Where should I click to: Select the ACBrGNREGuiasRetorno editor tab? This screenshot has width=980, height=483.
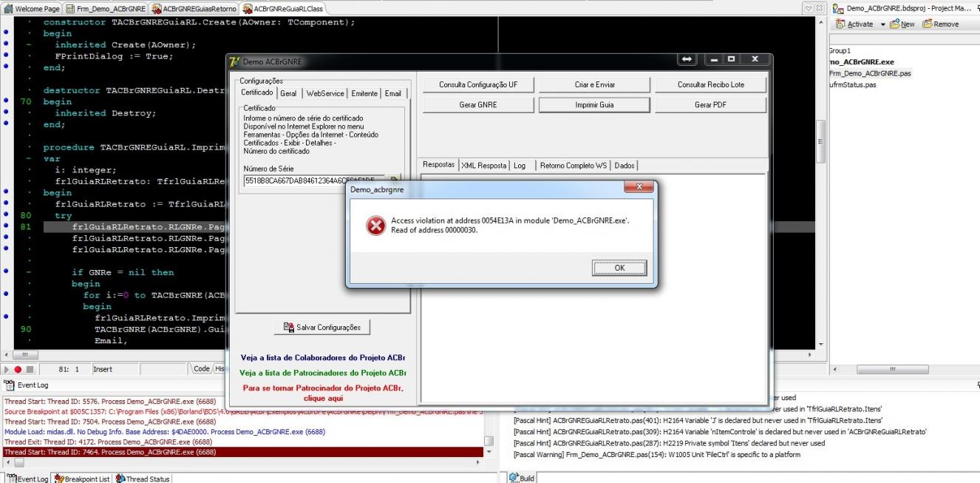[194, 9]
